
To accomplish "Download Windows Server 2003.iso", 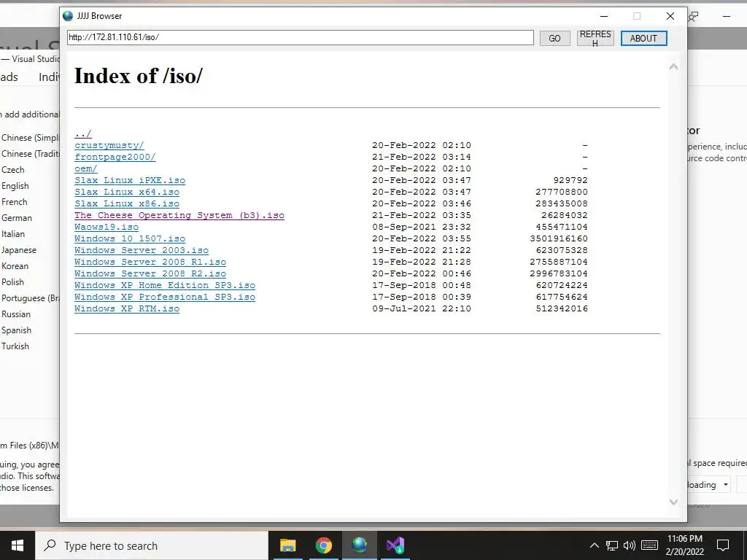I will (142, 251).
